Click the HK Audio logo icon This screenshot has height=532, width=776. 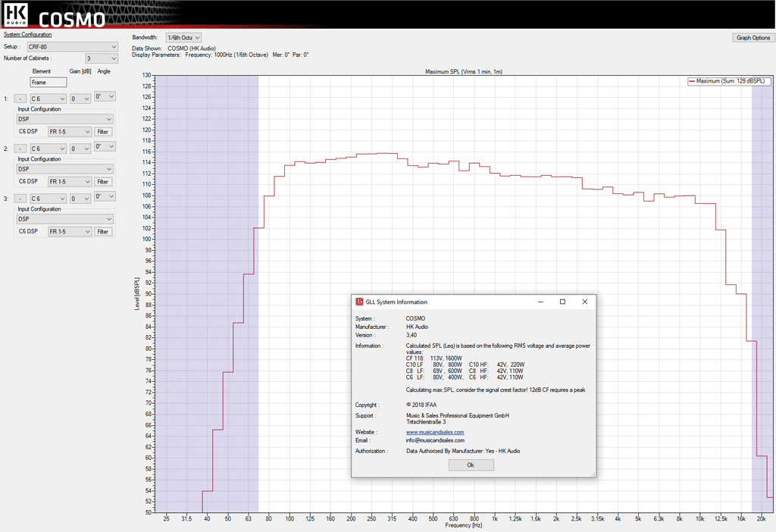point(15,14)
